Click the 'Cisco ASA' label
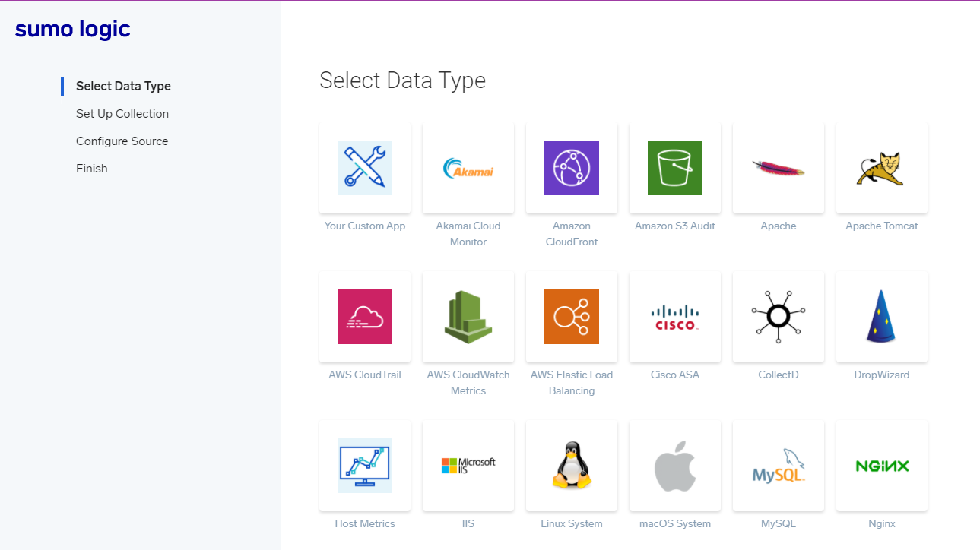The image size is (980, 550). (x=675, y=375)
